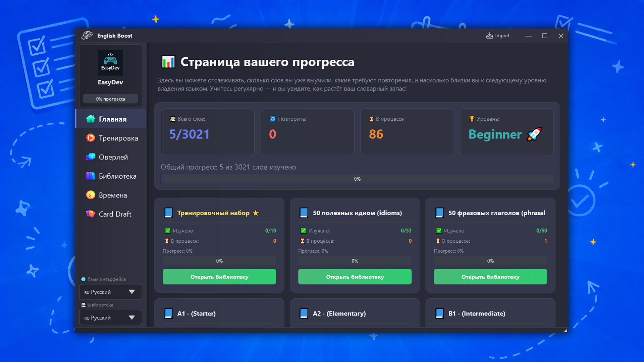The width and height of the screenshot is (644, 362).
Task: Click the play icon next to Тренировка
Action: (91, 138)
